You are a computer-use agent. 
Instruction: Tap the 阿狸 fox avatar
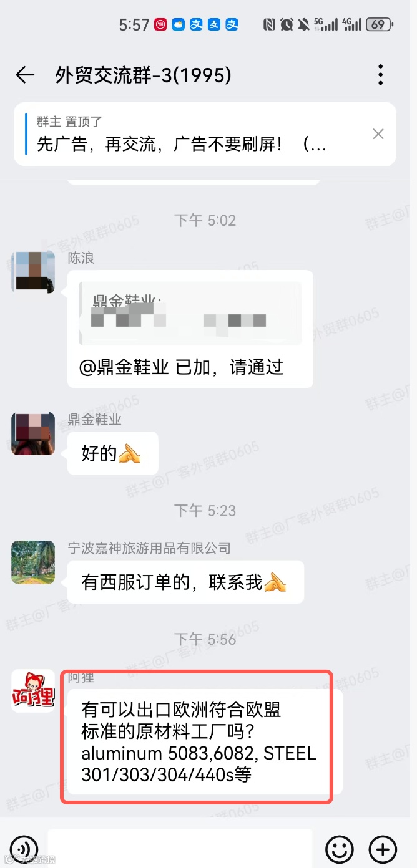coord(33,691)
